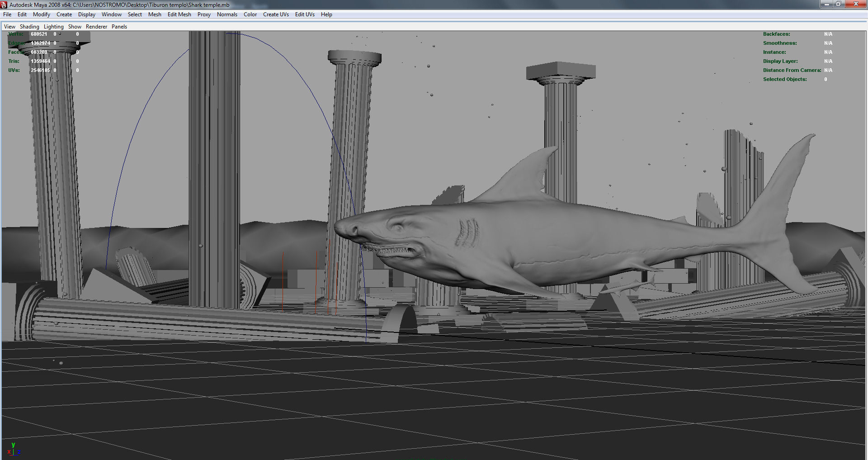Open the Help menu
Image resolution: width=868 pixels, height=460 pixels.
tap(326, 14)
